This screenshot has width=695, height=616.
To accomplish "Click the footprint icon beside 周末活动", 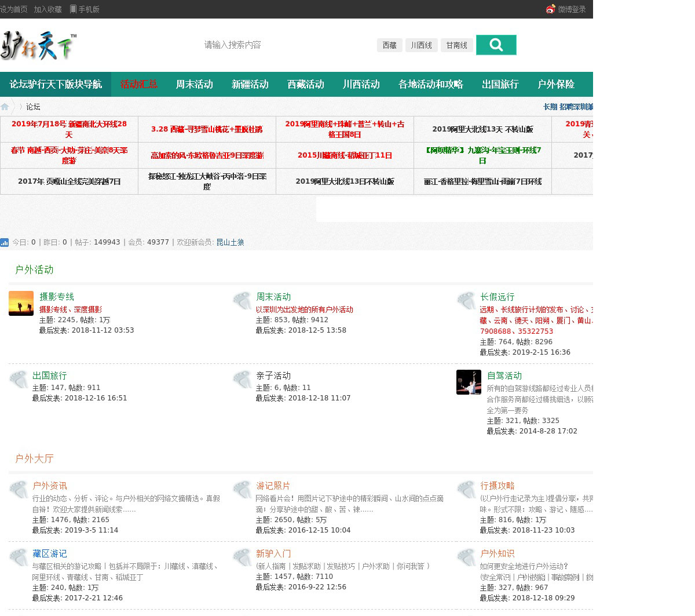I will 242,301.
